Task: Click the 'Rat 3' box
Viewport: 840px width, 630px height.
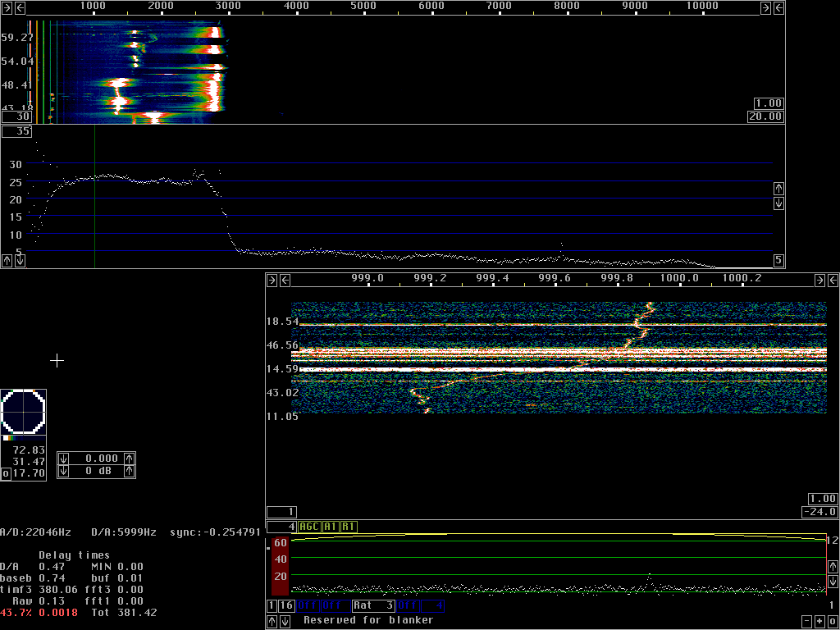Action: 373,606
